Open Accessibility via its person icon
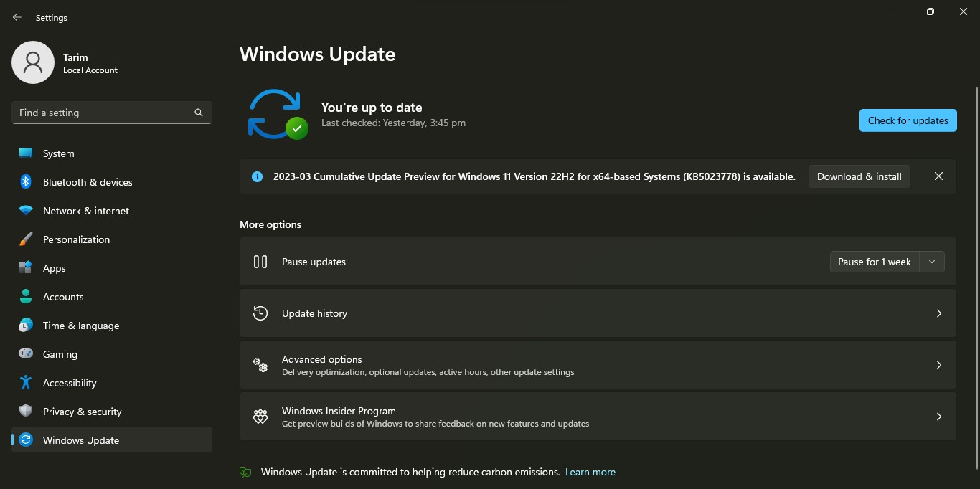This screenshot has width=980, height=489. click(26, 383)
